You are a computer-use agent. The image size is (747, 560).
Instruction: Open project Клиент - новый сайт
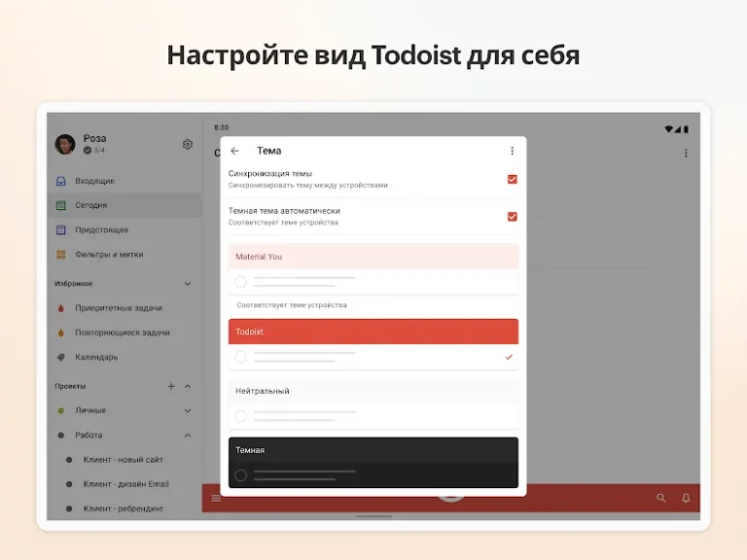point(124,460)
